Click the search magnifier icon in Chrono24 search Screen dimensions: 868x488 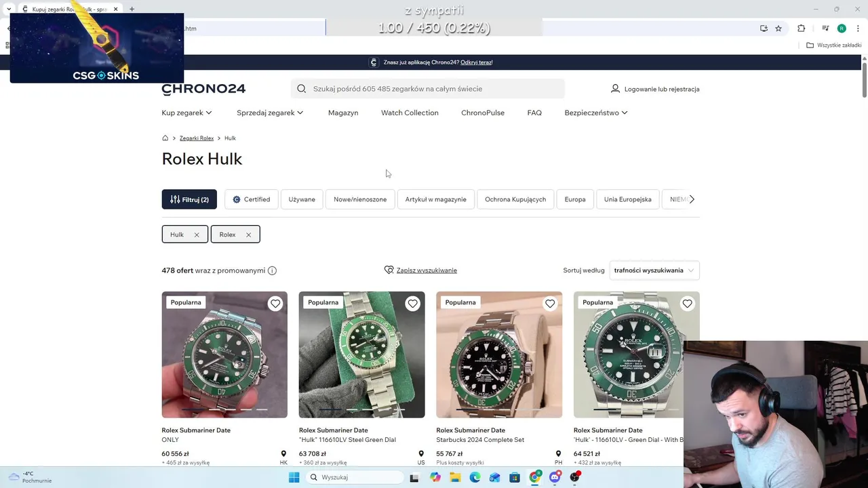pos(301,89)
